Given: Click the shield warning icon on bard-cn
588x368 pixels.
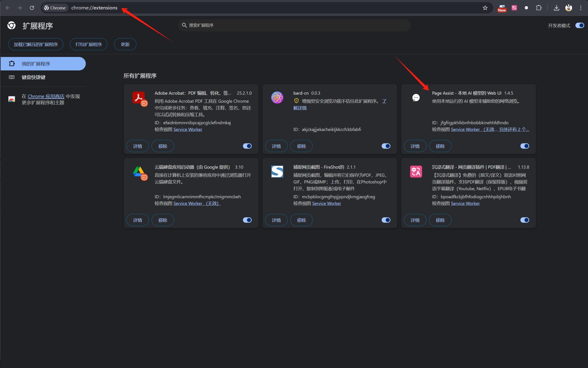Looking at the screenshot, I should click(x=296, y=101).
